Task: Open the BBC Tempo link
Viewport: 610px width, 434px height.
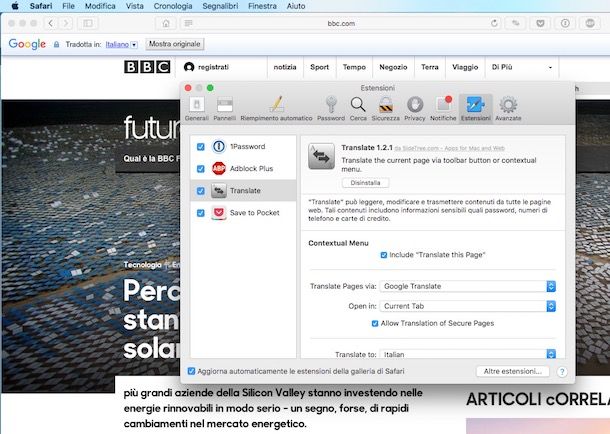Action: (x=354, y=67)
